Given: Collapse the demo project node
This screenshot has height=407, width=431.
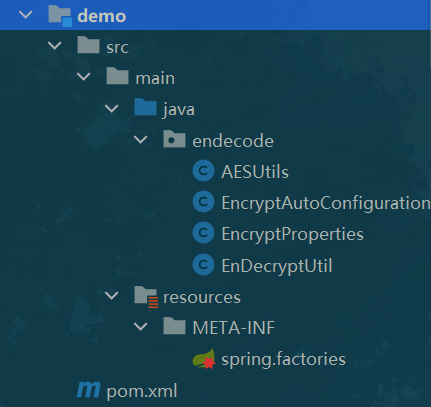Looking at the screenshot, I should 25,15.
